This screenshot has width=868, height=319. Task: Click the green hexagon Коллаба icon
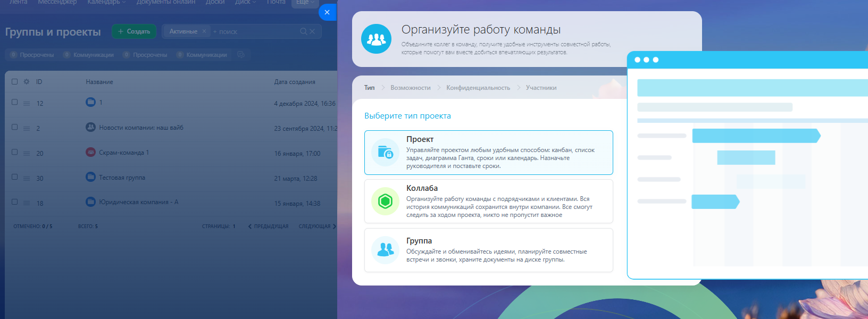[x=385, y=202]
